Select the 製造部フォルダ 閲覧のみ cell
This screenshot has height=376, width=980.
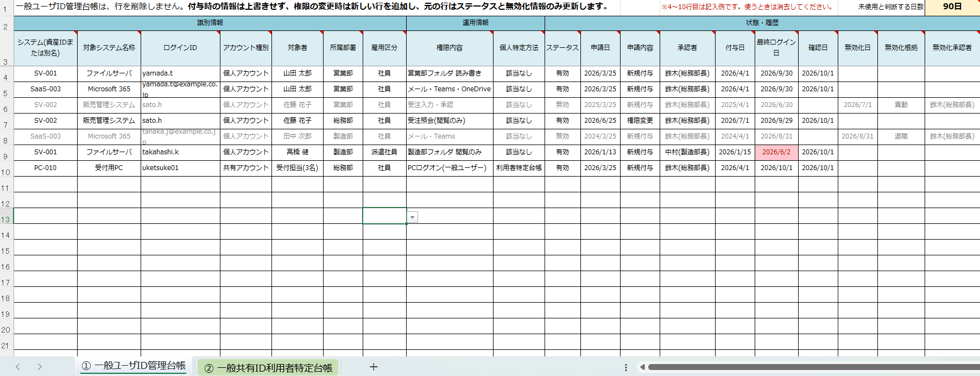coord(450,152)
